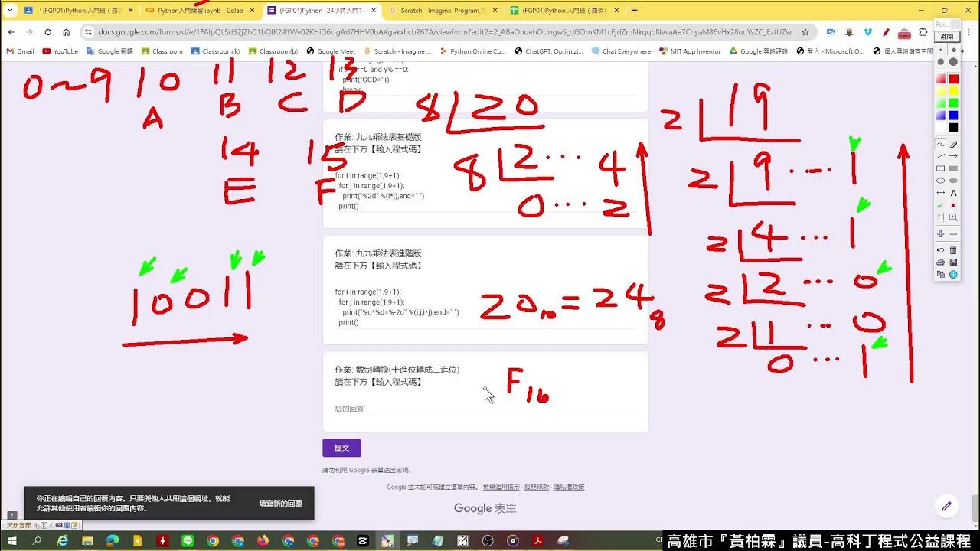Choose the straight line drawing tool

(x=941, y=156)
